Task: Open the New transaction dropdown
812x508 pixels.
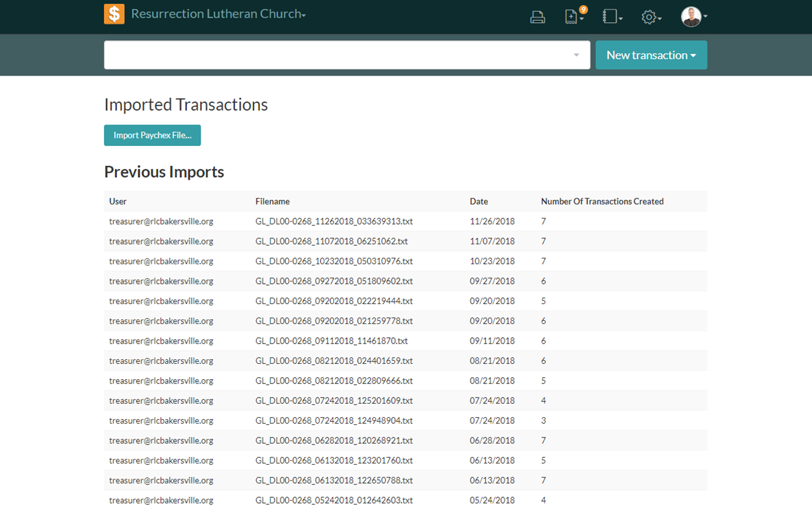Action: click(x=651, y=55)
